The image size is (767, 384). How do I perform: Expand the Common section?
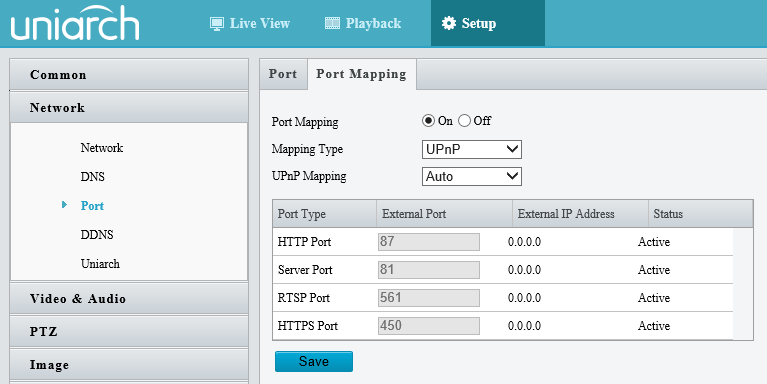coord(129,74)
